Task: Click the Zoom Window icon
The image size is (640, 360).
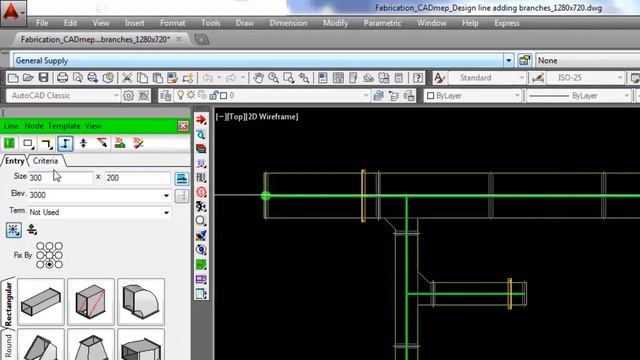Action: (x=289, y=78)
